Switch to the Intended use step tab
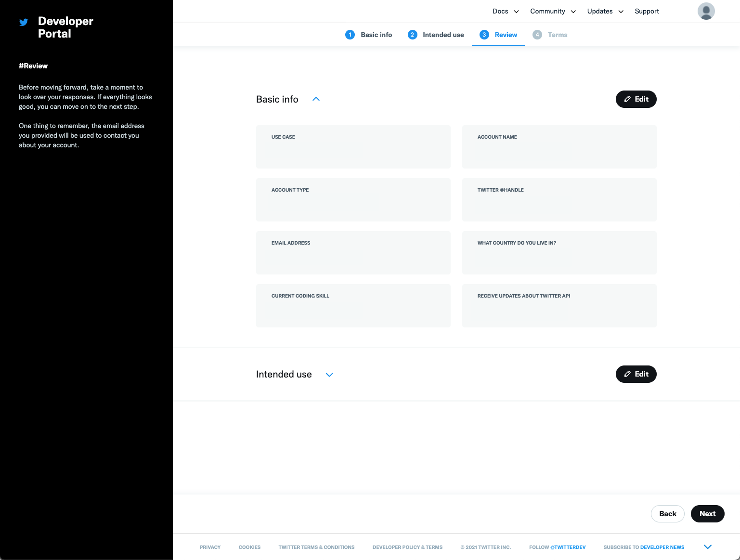 tap(436, 35)
